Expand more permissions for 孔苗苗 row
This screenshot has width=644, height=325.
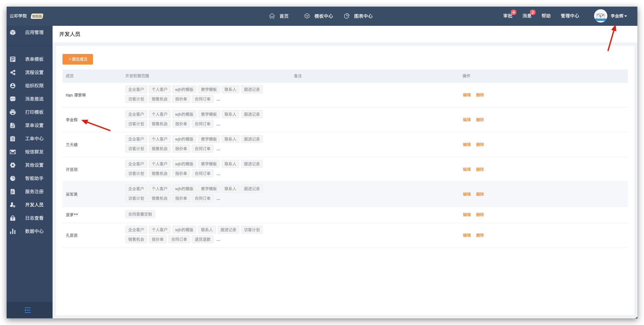[x=218, y=240]
